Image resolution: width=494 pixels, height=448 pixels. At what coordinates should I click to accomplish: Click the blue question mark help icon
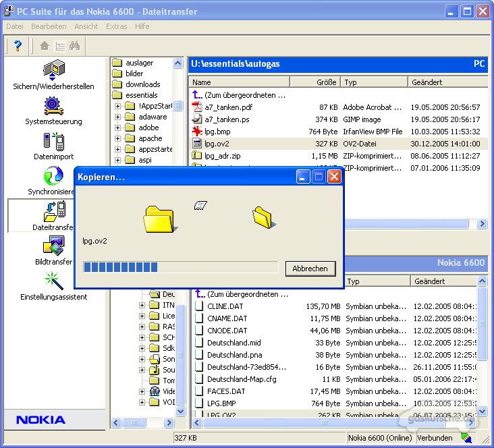[x=18, y=46]
